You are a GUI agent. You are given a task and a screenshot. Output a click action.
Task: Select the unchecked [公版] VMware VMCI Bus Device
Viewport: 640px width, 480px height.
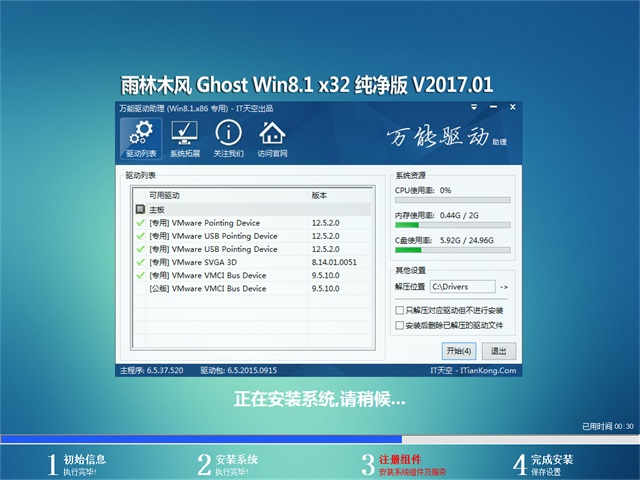coord(208,288)
